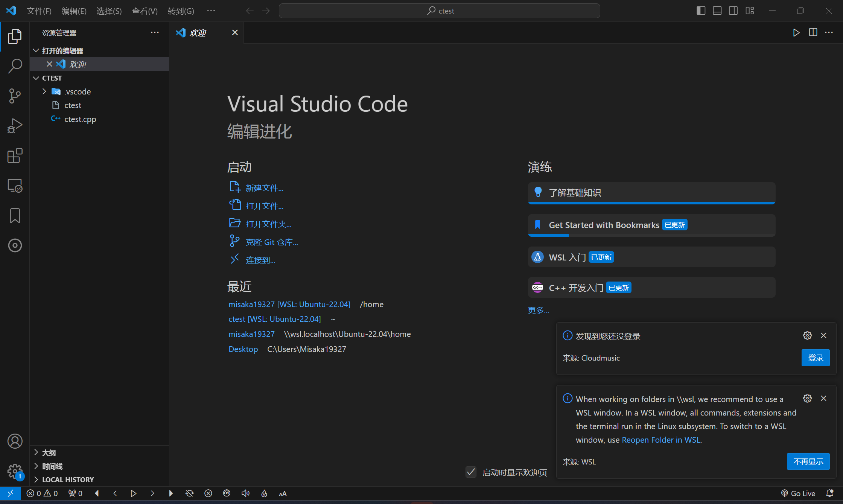Click the 打开文件夹 link
843x504 pixels.
tap(268, 224)
